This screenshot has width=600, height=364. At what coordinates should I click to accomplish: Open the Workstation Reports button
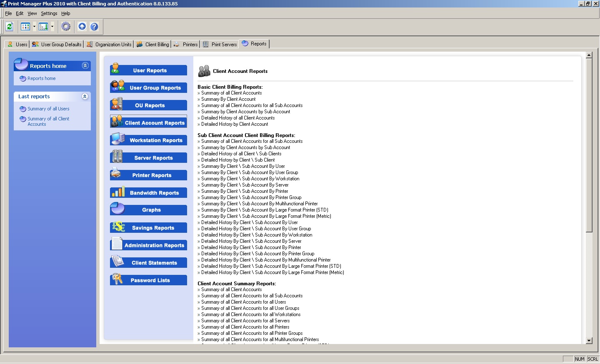coord(149,140)
